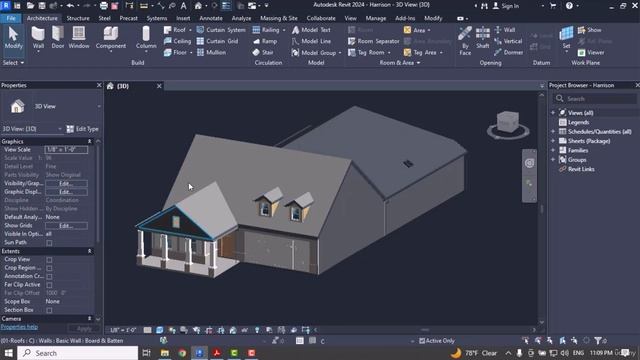Choose the Room Separator tool
The image size is (640, 360).
point(373,41)
